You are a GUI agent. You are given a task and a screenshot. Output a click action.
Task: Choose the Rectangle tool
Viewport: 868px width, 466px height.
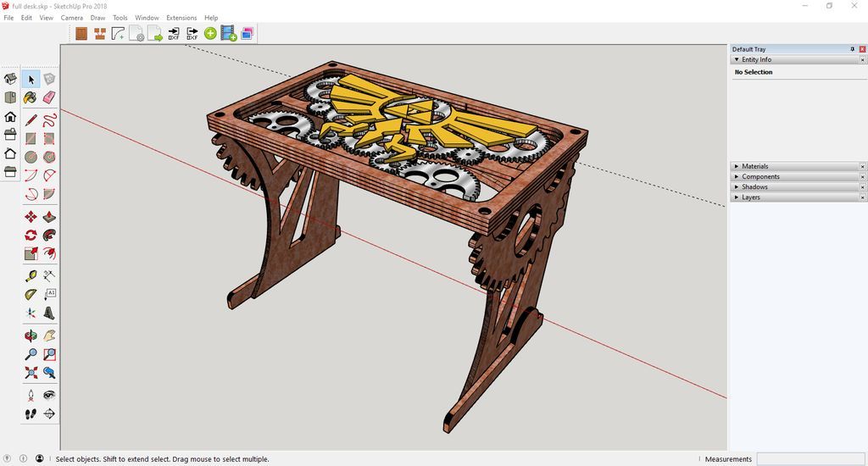pyautogui.click(x=31, y=138)
